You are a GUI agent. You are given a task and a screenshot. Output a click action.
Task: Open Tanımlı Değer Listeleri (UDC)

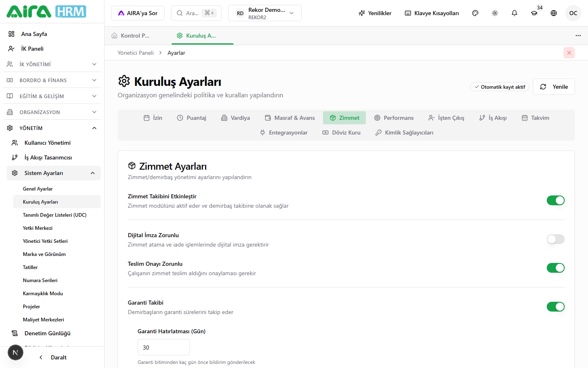coord(57,215)
